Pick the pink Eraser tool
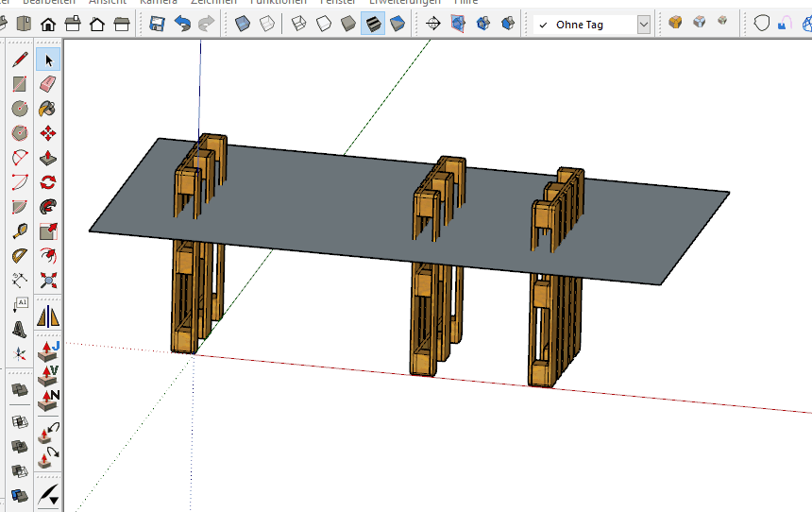The height and width of the screenshot is (512, 812). [x=48, y=84]
